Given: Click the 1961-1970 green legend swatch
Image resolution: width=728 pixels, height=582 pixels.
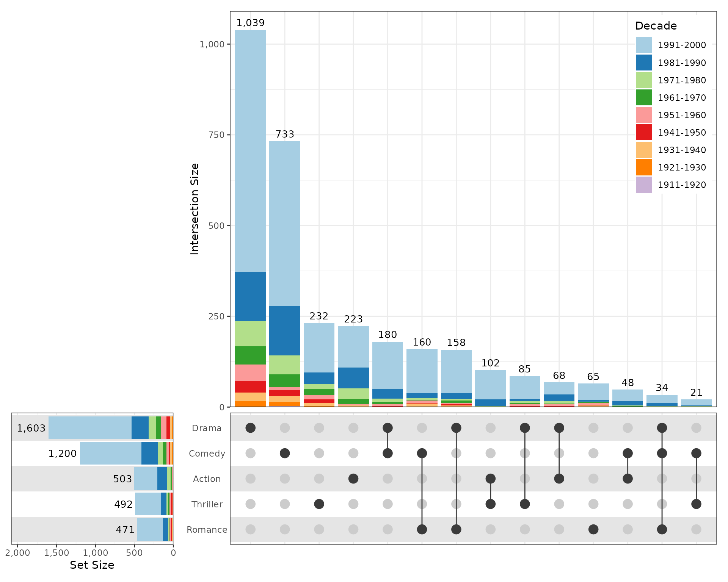Looking at the screenshot, I should 643,97.
